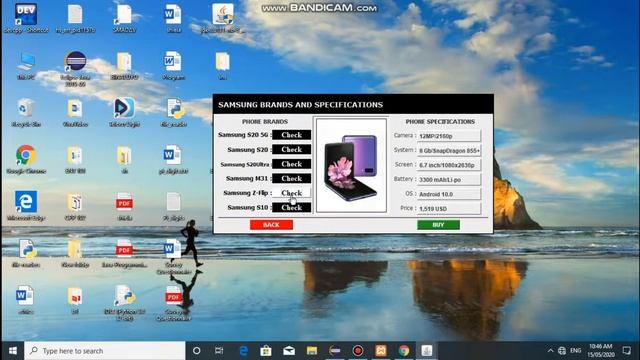Open Cortana from the taskbar
640x360 pixels.
click(x=196, y=351)
